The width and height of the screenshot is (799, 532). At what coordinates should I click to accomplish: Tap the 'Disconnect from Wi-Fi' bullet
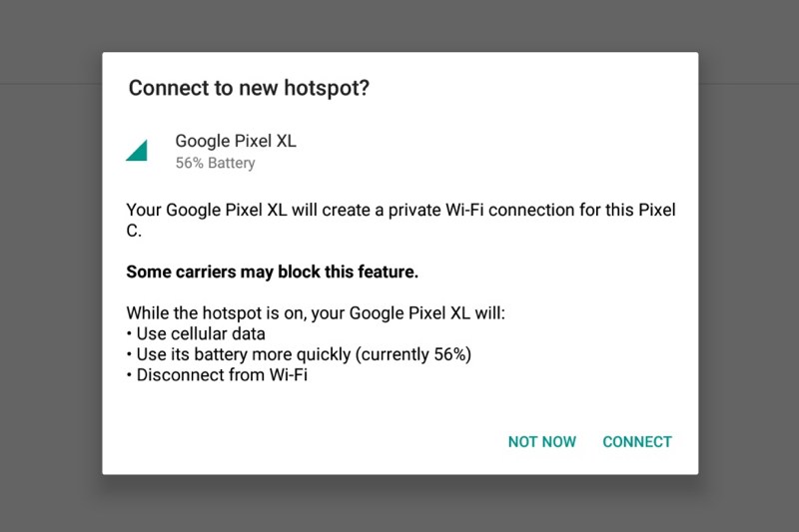pyautogui.click(x=217, y=375)
